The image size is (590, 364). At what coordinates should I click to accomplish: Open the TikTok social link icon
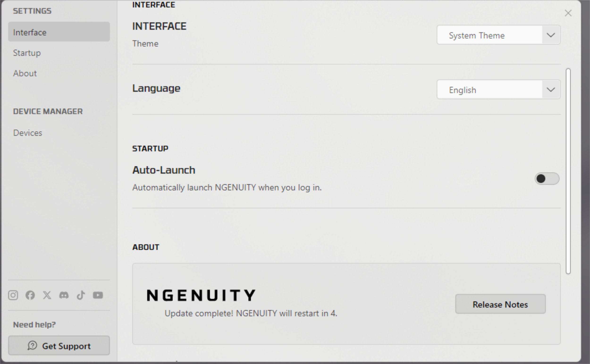point(81,295)
